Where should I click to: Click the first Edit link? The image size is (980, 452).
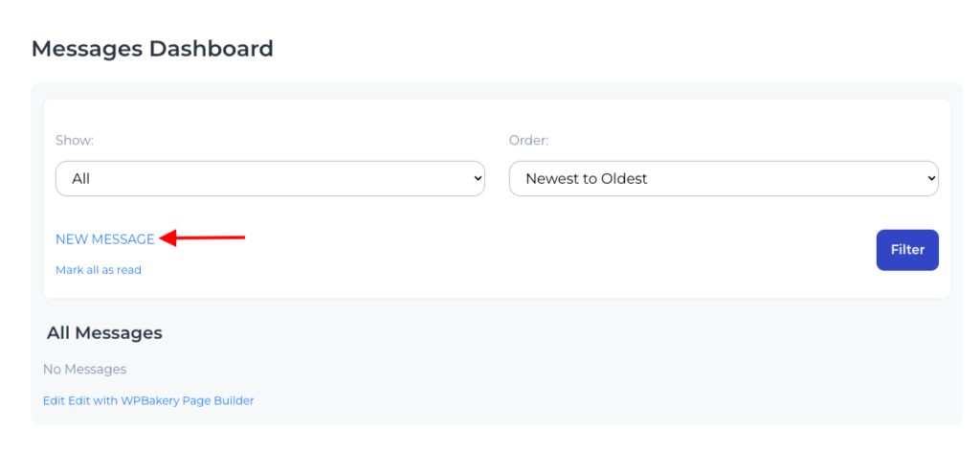point(55,400)
